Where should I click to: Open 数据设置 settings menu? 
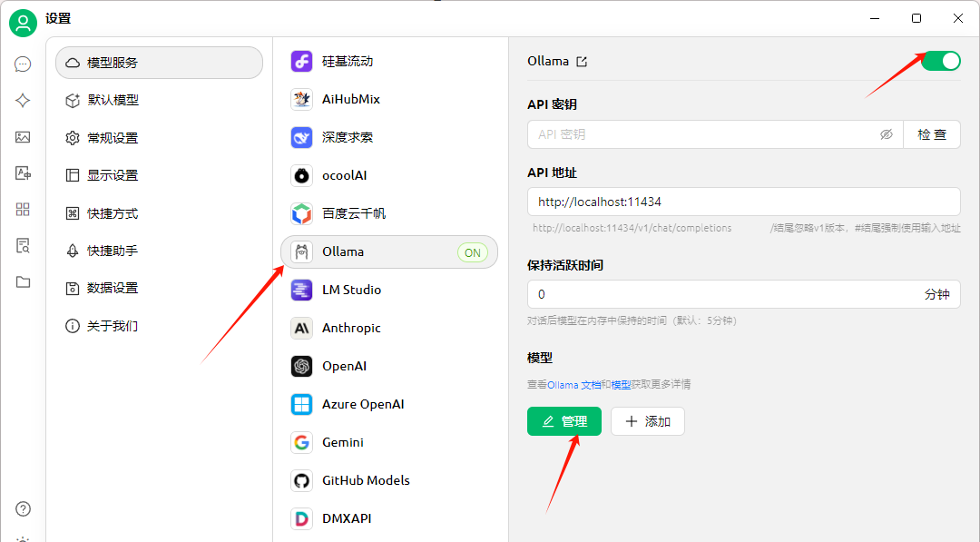(x=160, y=288)
